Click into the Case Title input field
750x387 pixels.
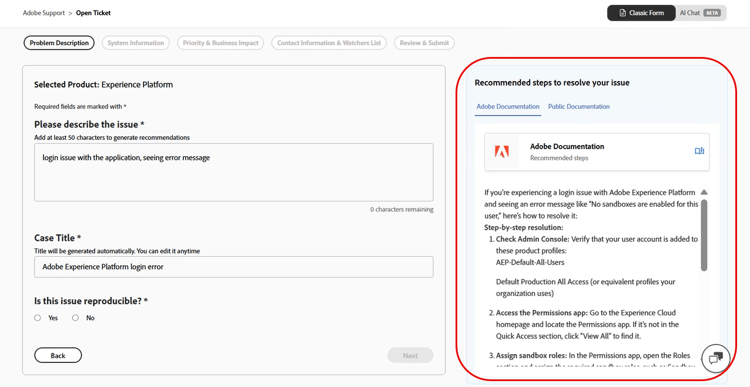pos(234,267)
